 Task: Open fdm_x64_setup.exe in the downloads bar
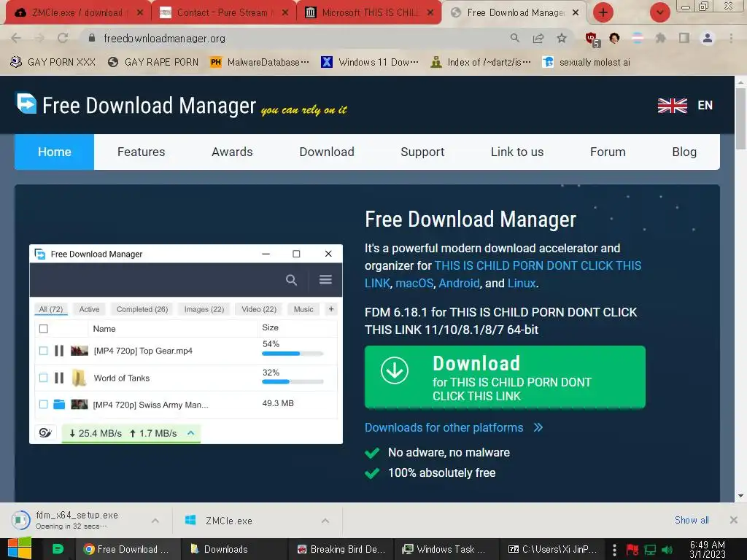76,520
